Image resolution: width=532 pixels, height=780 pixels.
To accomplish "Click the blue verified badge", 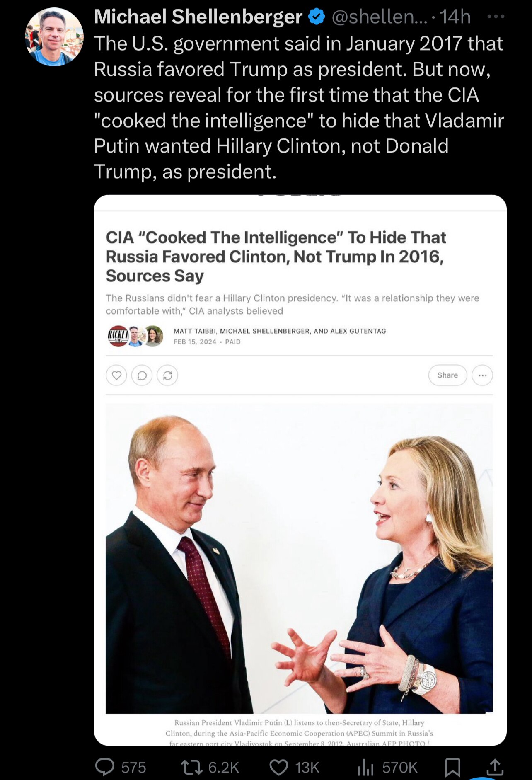I will (x=317, y=17).
